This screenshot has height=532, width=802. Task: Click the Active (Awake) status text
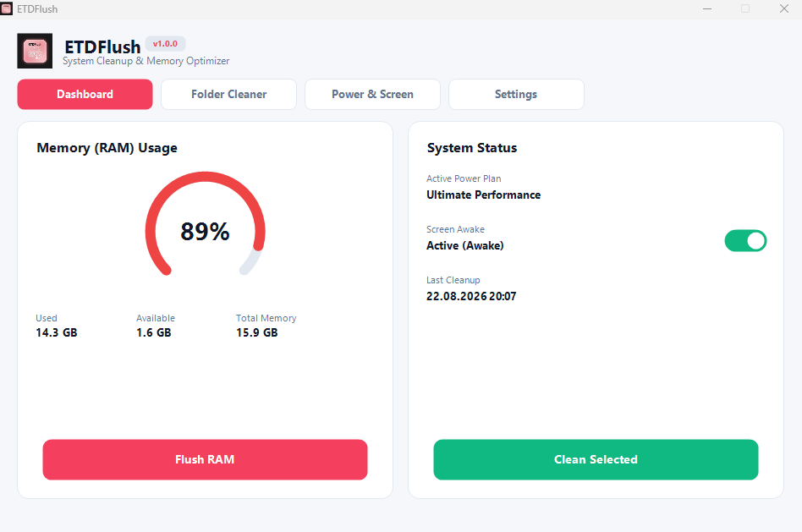point(465,245)
